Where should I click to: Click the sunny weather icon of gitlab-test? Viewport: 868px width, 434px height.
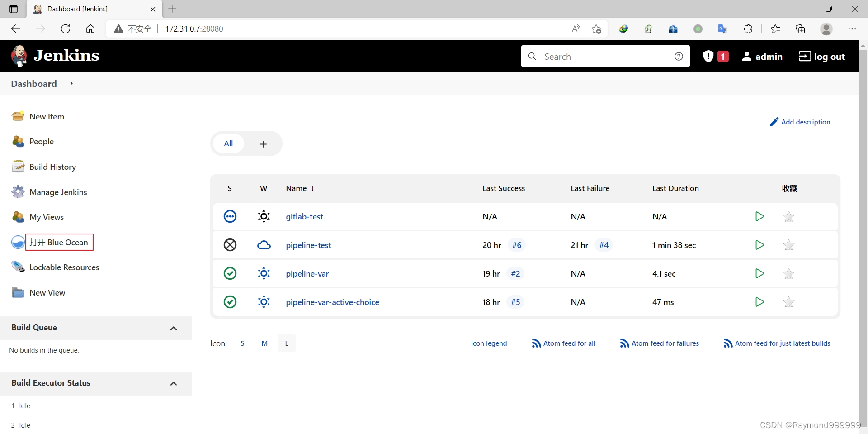tap(264, 216)
